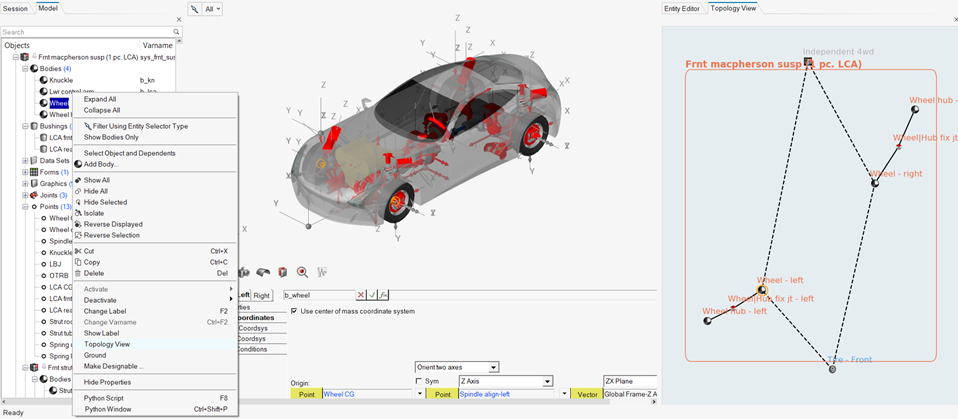The height and width of the screenshot is (419, 958).
Task: Click the red X cancel icon beside b_wheel
Action: pyautogui.click(x=361, y=295)
